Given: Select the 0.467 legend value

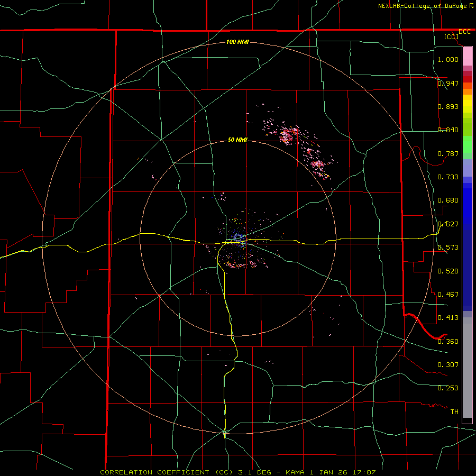Looking at the screenshot, I should tap(448, 295).
